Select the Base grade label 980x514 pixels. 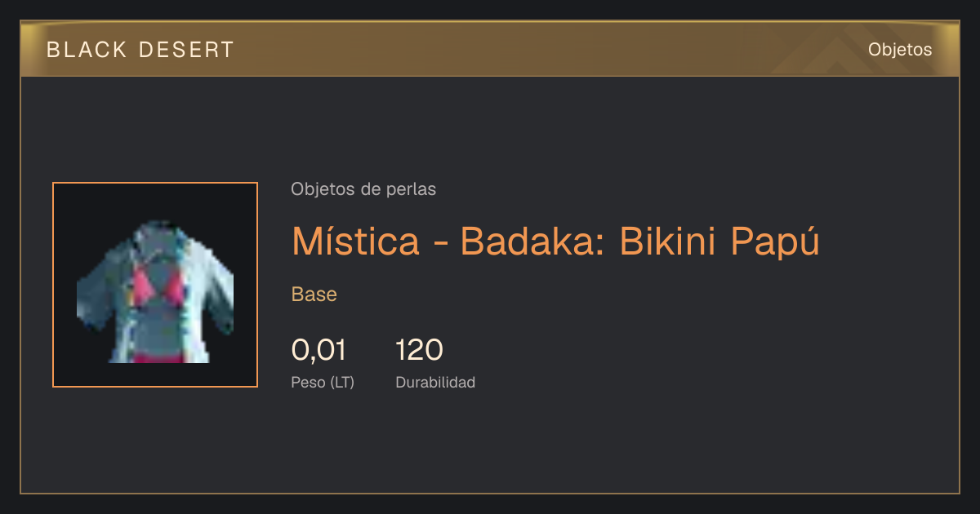tap(314, 295)
